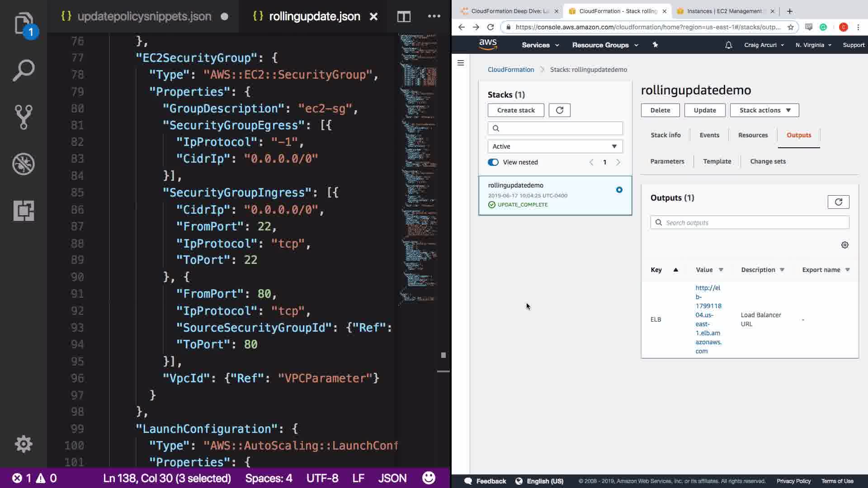Open the ELB load balancer URL link
Screen dimensions: 868x488
pos(708,319)
